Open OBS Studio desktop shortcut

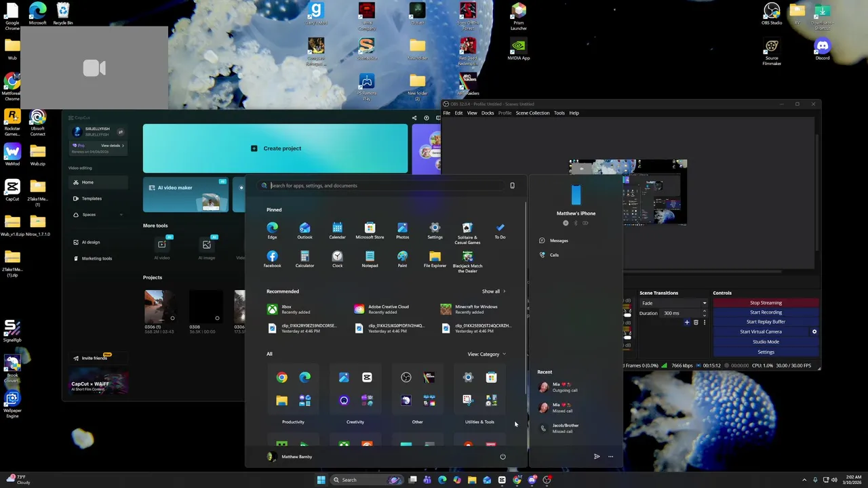point(772,14)
